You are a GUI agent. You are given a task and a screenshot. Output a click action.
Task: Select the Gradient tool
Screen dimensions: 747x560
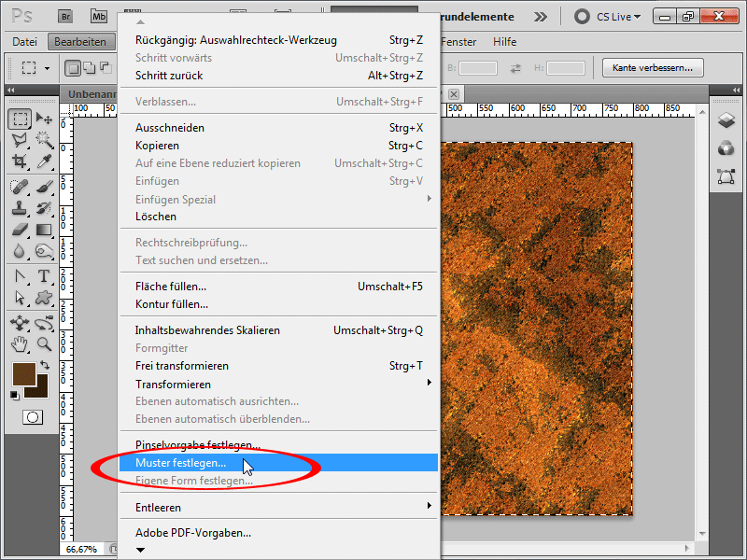pyautogui.click(x=44, y=230)
